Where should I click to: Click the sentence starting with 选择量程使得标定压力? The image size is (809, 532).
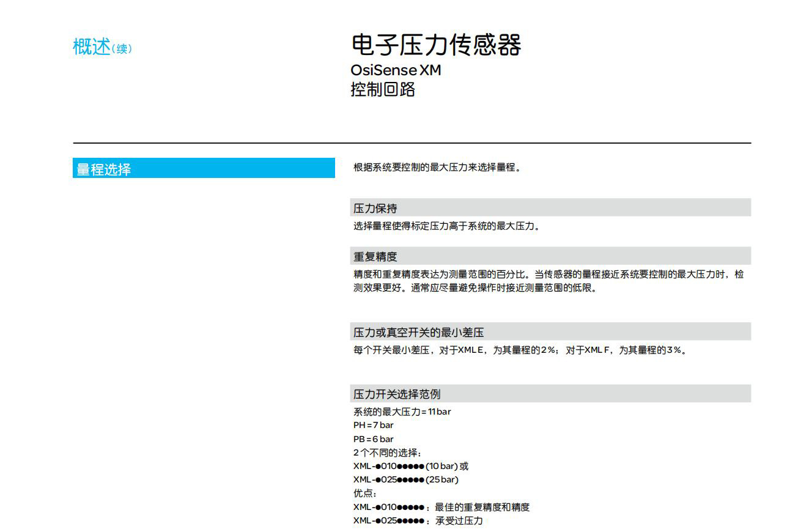pyautogui.click(x=446, y=226)
